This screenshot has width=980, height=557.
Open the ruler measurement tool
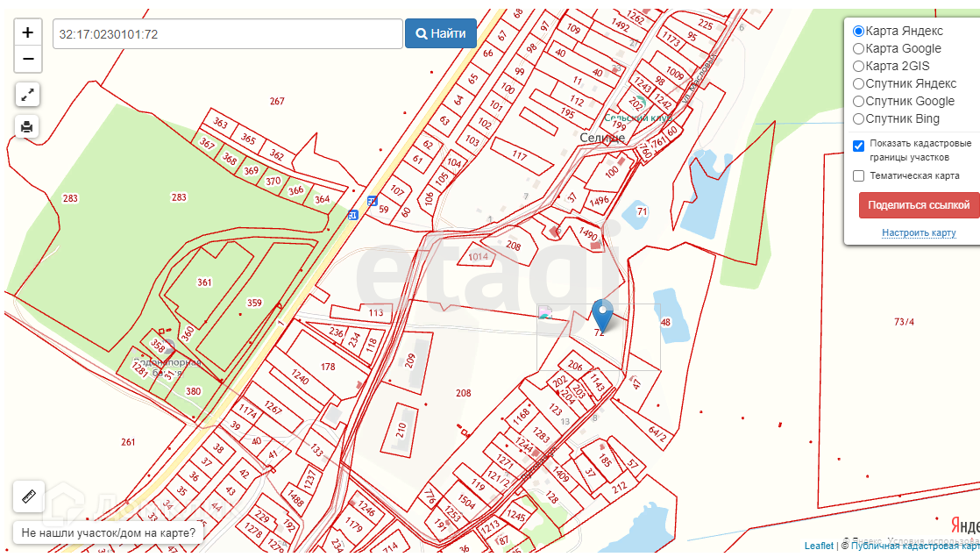[x=29, y=496]
